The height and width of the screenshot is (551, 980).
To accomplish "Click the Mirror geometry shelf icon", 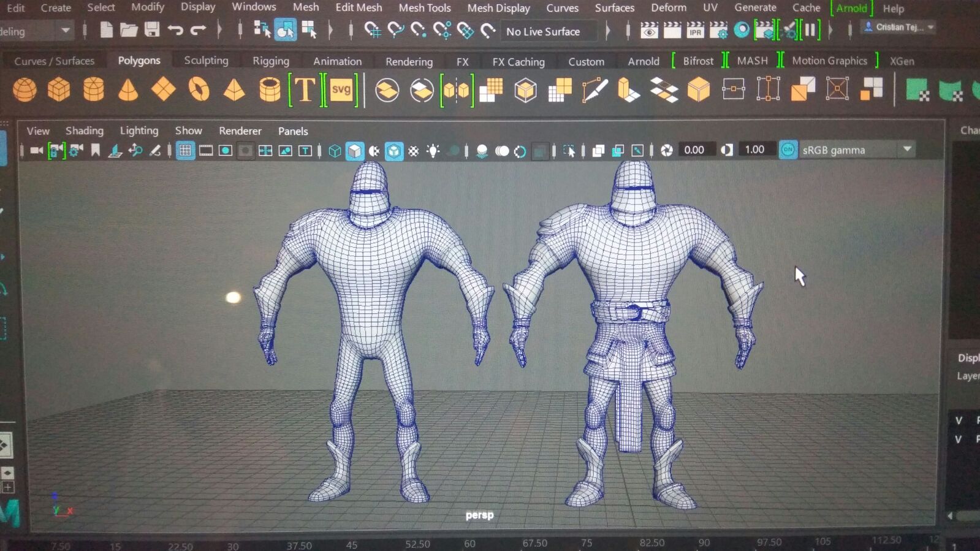I will (457, 91).
